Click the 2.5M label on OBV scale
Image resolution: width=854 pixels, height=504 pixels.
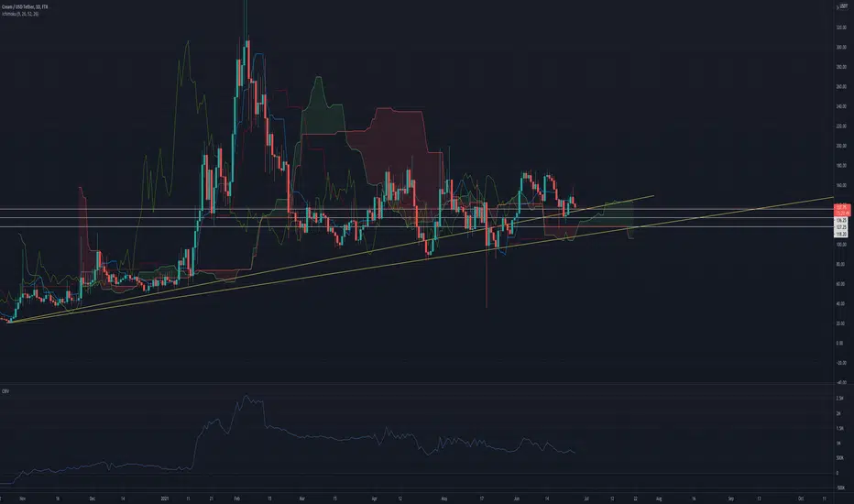(x=840, y=399)
